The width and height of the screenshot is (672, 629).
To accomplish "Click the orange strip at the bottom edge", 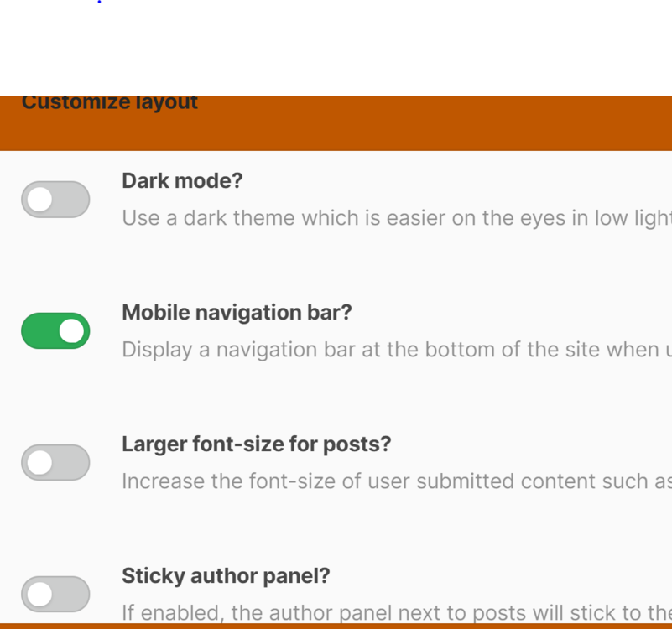I will pyautogui.click(x=336, y=626).
